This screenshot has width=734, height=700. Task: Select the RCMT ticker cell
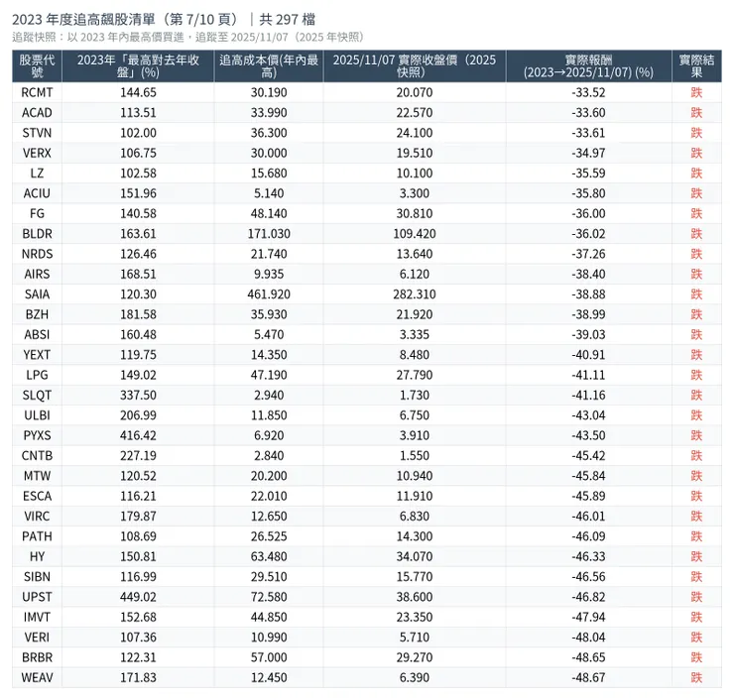coord(37,92)
